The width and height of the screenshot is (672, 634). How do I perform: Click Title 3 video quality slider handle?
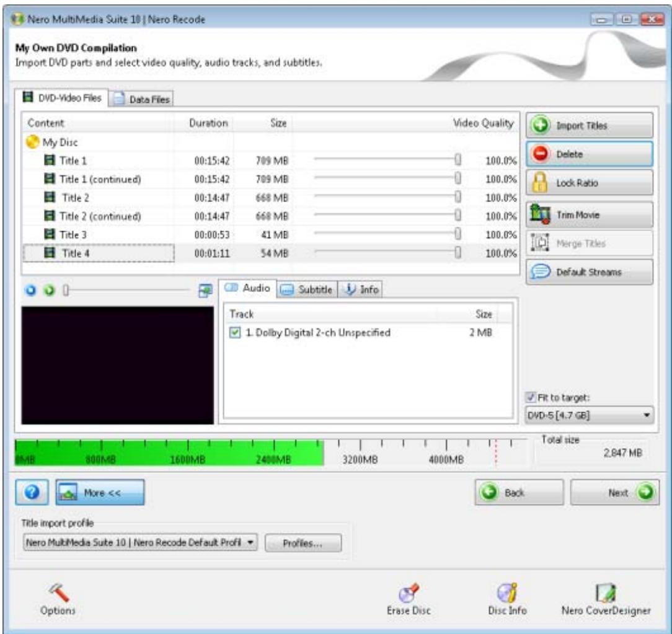click(x=458, y=234)
